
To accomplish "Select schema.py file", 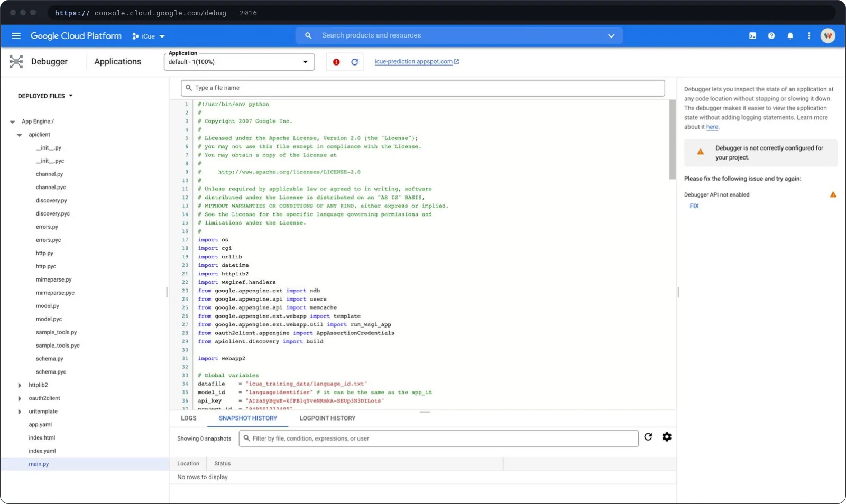I will tap(49, 359).
